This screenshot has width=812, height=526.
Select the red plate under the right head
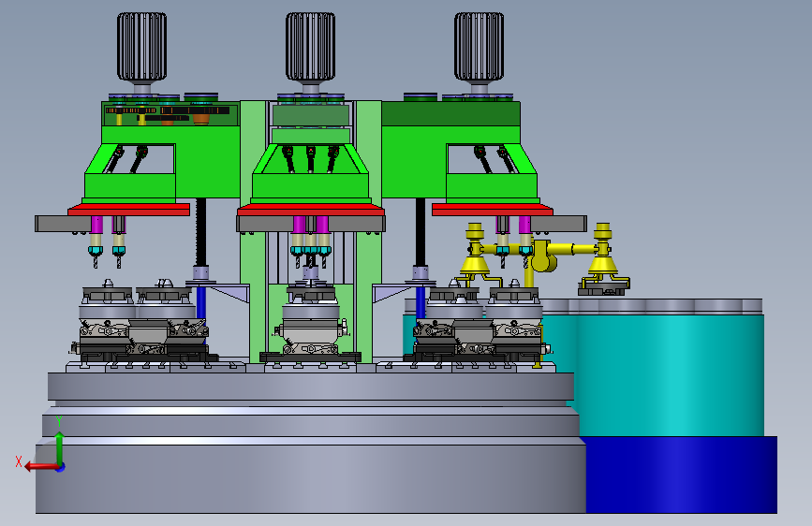(493, 210)
